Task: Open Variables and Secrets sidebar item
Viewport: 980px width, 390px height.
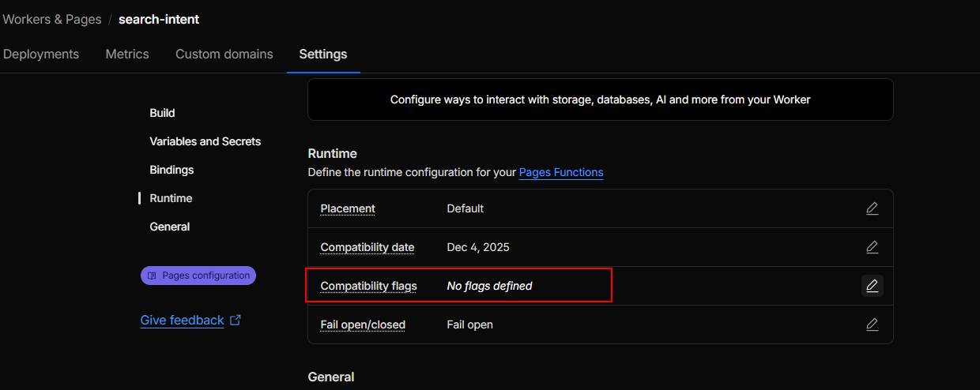Action: [x=205, y=141]
